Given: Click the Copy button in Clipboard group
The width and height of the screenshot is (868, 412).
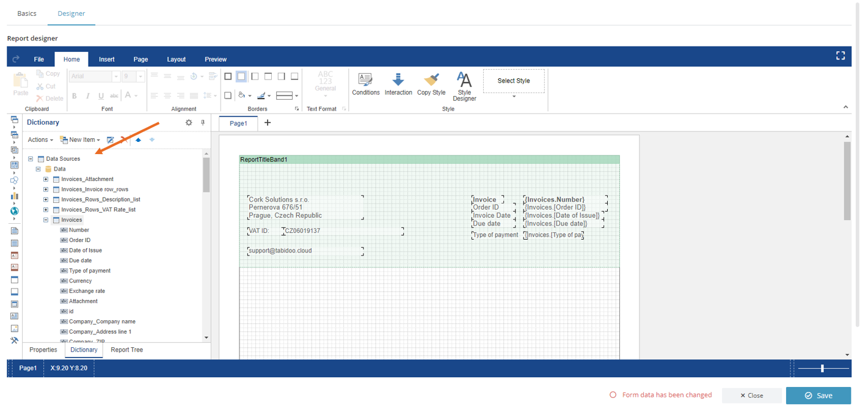Looking at the screenshot, I should (x=48, y=74).
